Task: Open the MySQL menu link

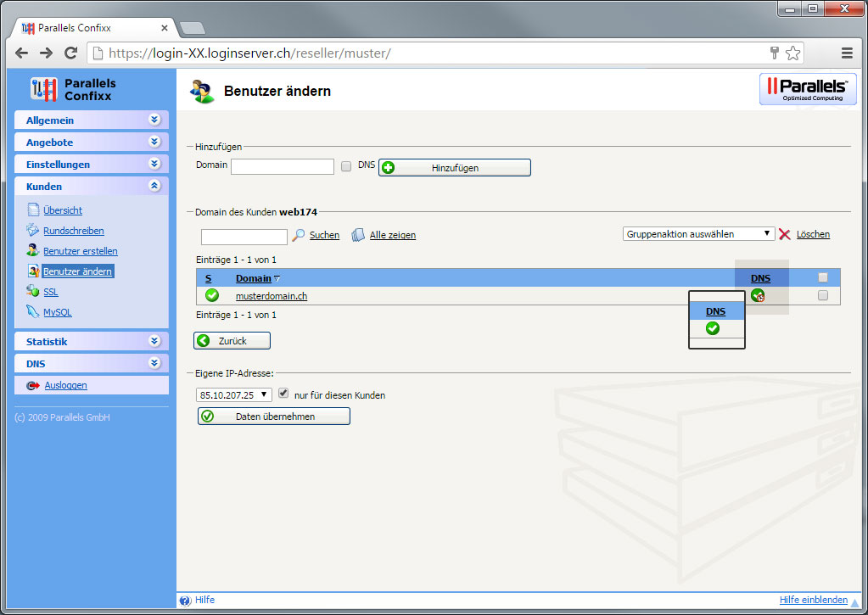Action: click(x=58, y=312)
